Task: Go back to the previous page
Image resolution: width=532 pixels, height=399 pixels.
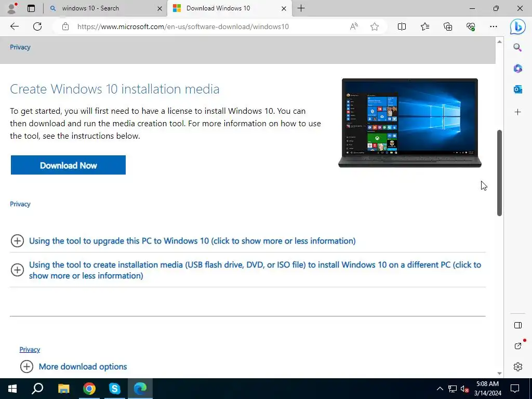Action: pos(15,26)
